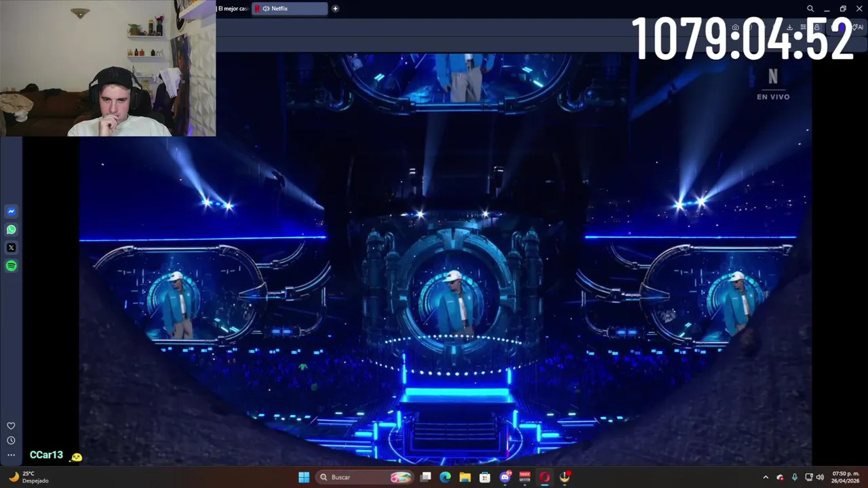Mute the Netflix tab audio icon
The image size is (868, 488).
[x=266, y=9]
